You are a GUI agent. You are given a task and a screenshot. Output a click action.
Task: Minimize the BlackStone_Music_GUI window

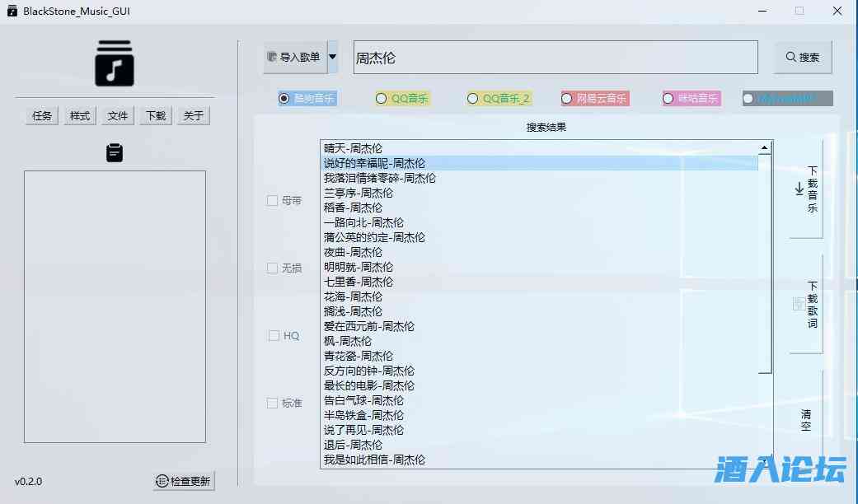(x=762, y=11)
